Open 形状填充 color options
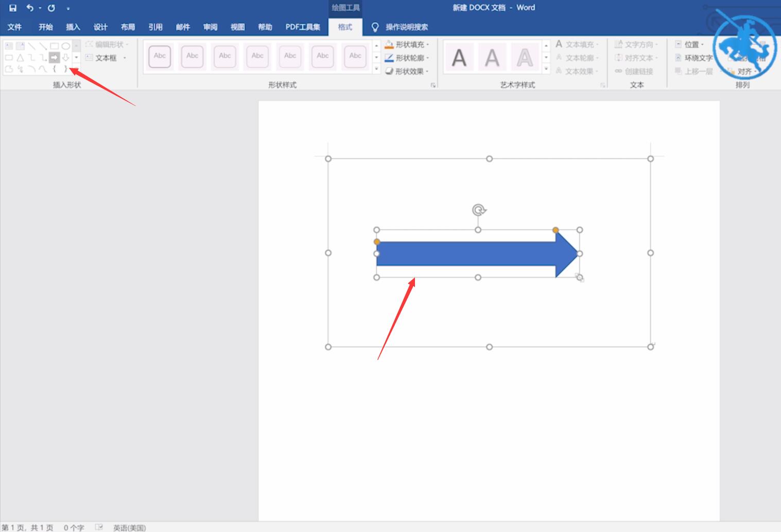The height and width of the screenshot is (532, 781). pos(407,45)
